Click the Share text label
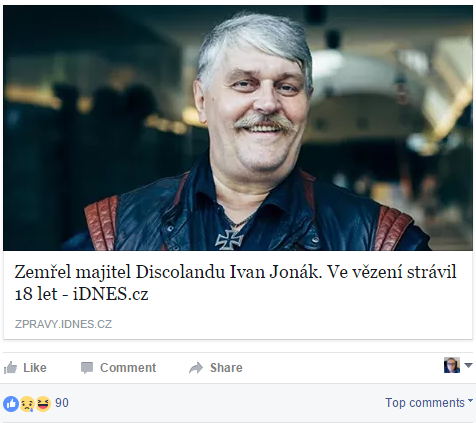This screenshot has height=423, width=476. [226, 368]
